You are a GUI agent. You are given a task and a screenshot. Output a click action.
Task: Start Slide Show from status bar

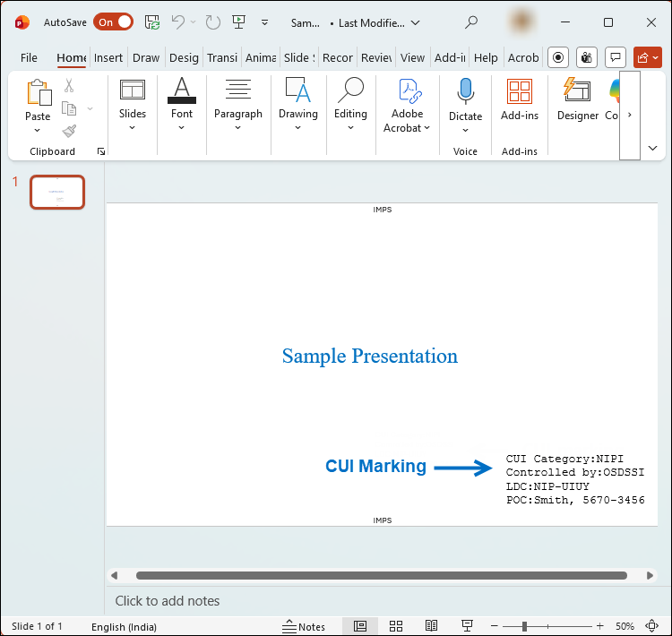[x=467, y=626]
